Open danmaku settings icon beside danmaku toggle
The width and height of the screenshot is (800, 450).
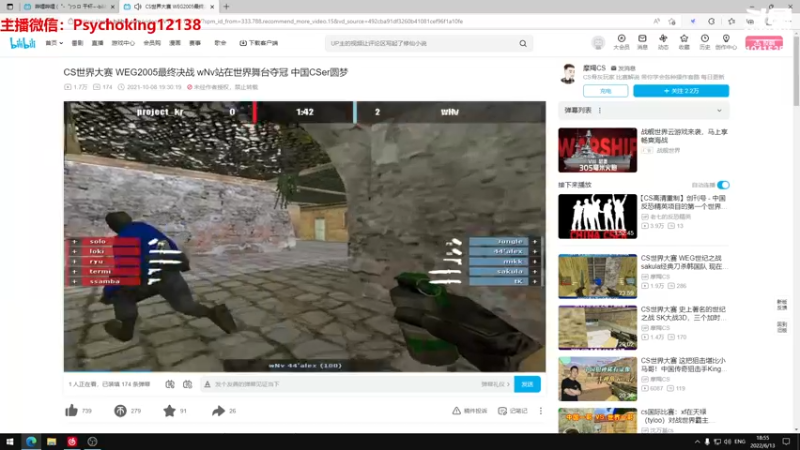187,384
